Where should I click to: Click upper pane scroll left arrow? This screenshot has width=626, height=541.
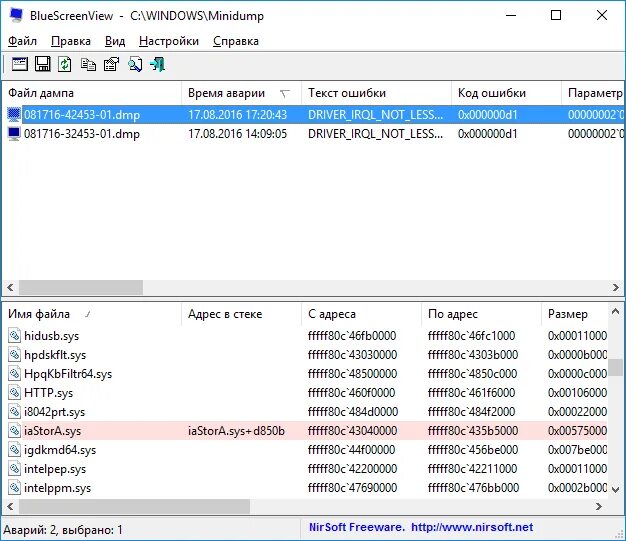[x=10, y=287]
